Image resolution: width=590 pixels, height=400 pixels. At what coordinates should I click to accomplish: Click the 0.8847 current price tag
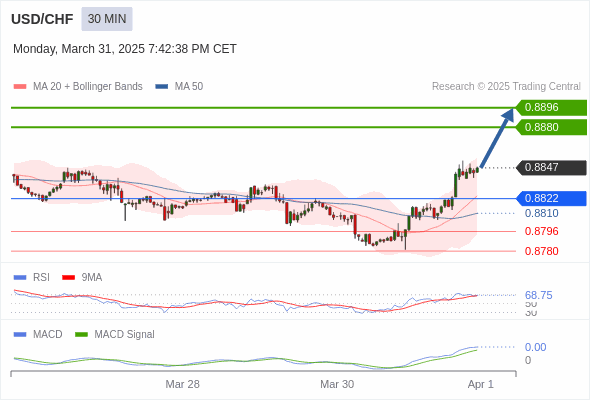tap(551, 167)
